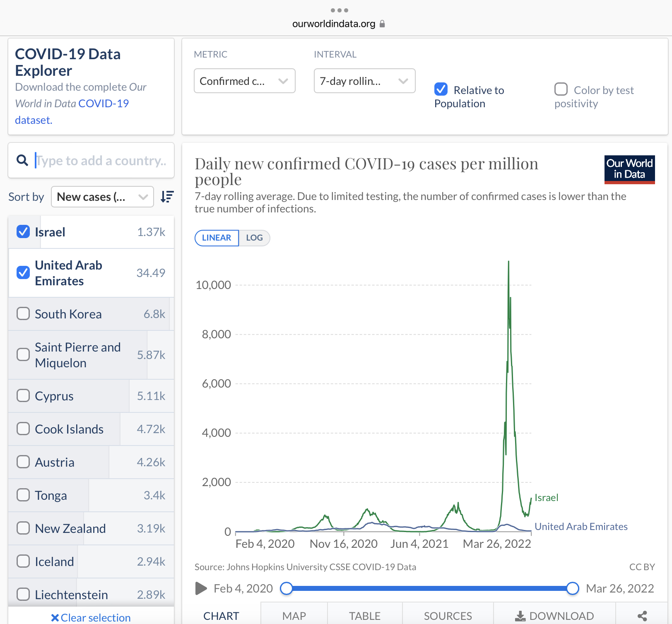Uncheck Relative to Population checkbox

441,89
